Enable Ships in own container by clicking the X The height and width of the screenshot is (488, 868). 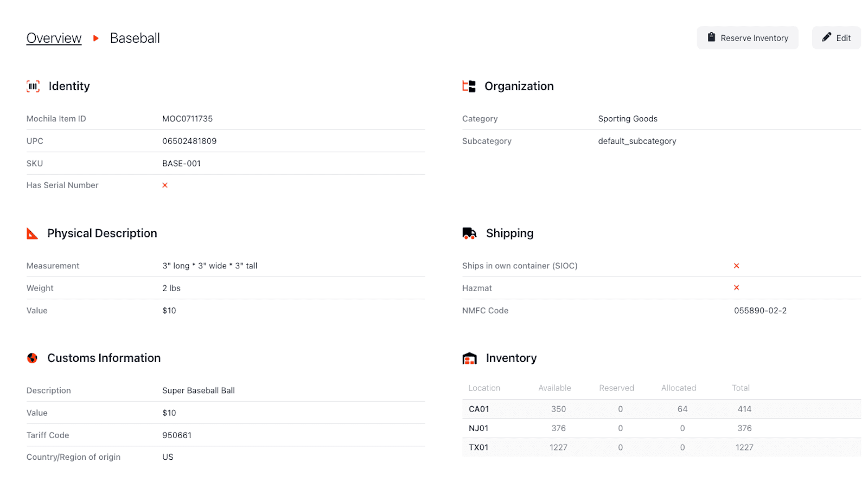point(736,266)
